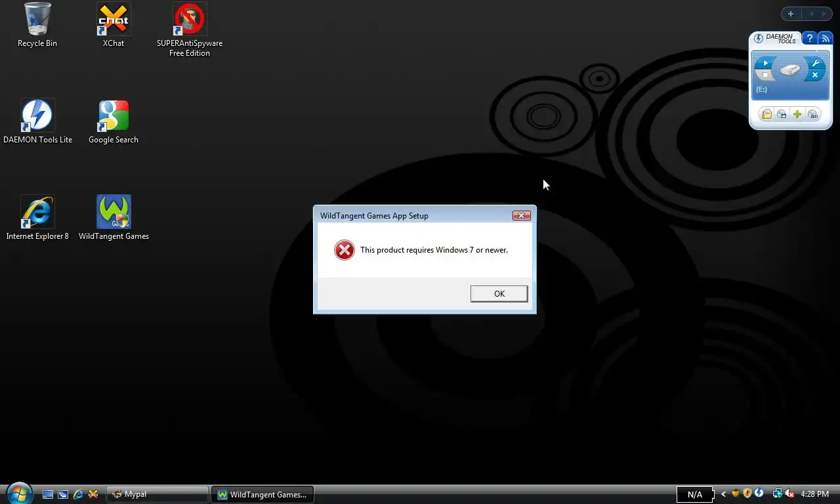Screen dimensions: 840x504
Task: Click the N/A battery indicator in taskbar
Action: [694, 494]
